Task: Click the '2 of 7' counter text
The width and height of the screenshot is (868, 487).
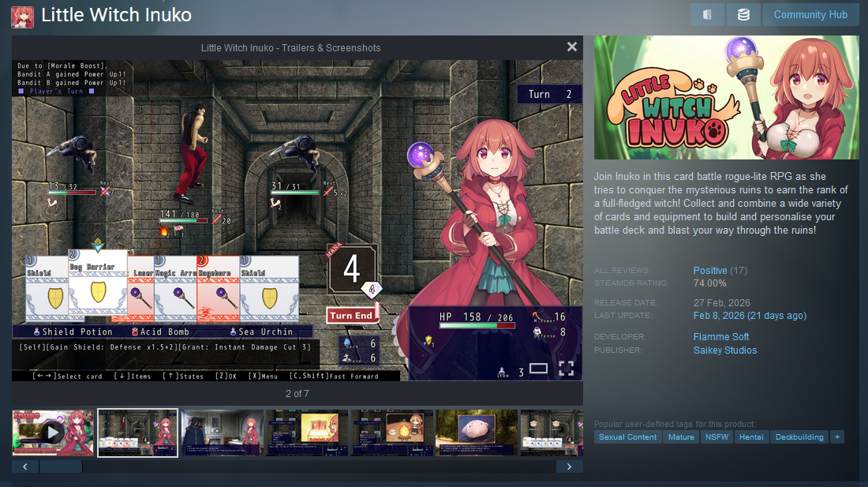Action: (297, 394)
